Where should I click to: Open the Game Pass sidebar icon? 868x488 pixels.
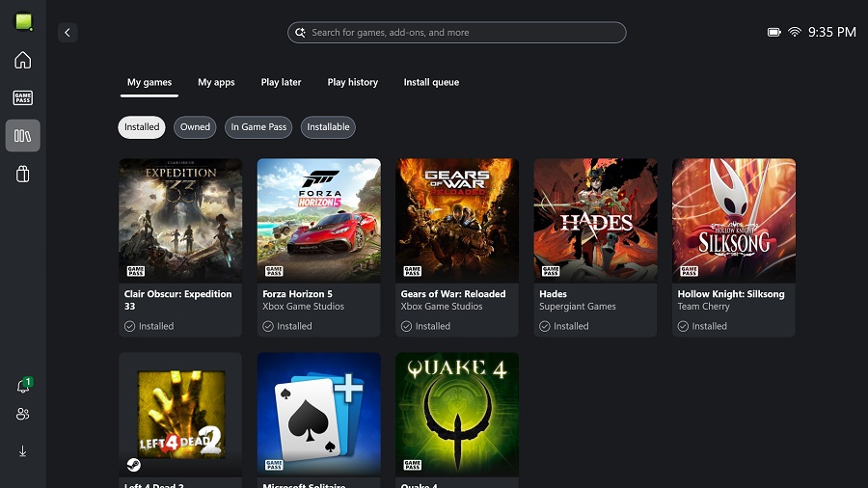point(22,97)
